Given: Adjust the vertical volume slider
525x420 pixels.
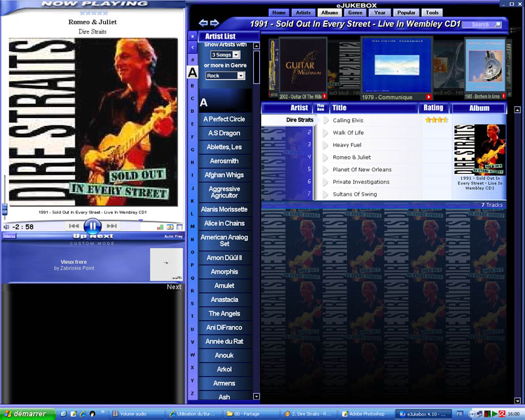Looking at the screenshot, I should pyautogui.click(x=5, y=209).
